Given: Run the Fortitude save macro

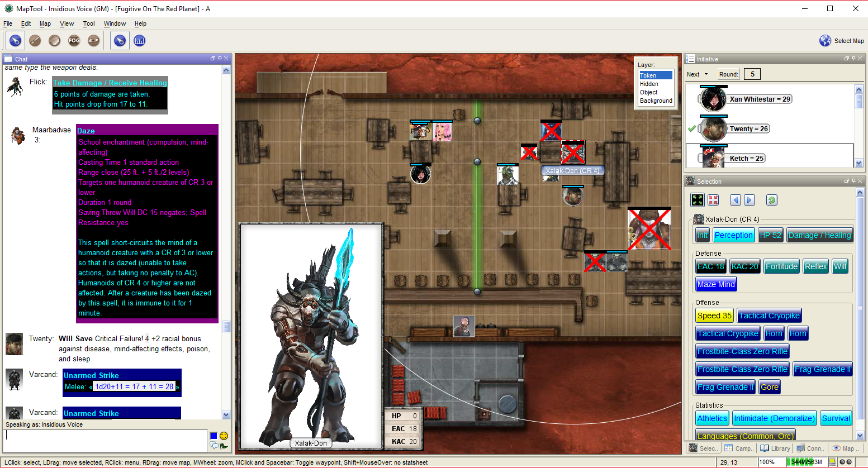Looking at the screenshot, I should pos(781,266).
